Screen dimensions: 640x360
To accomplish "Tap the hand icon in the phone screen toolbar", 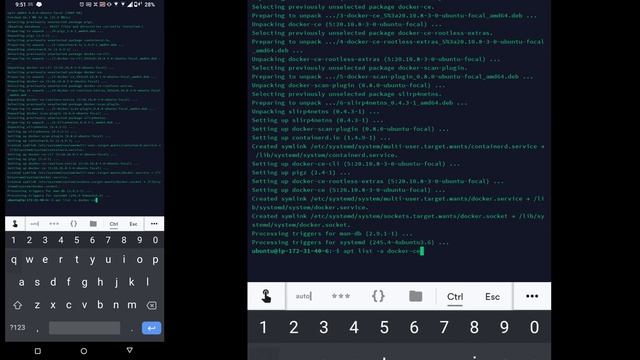I will click(x=15, y=224).
